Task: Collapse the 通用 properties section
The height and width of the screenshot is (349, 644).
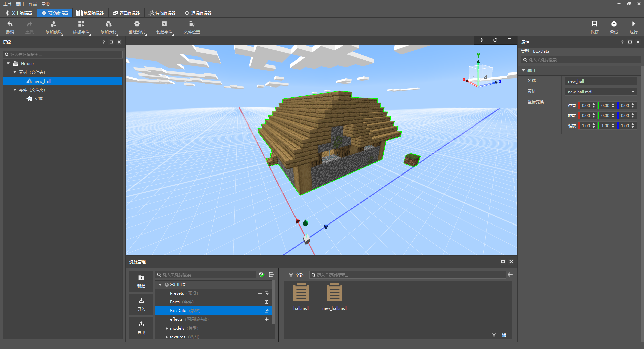Action: point(523,70)
